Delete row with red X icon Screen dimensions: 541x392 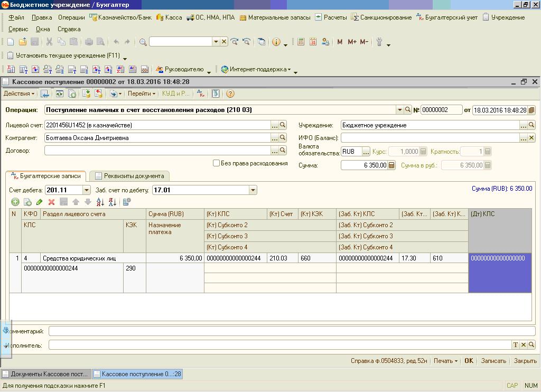tap(51, 202)
